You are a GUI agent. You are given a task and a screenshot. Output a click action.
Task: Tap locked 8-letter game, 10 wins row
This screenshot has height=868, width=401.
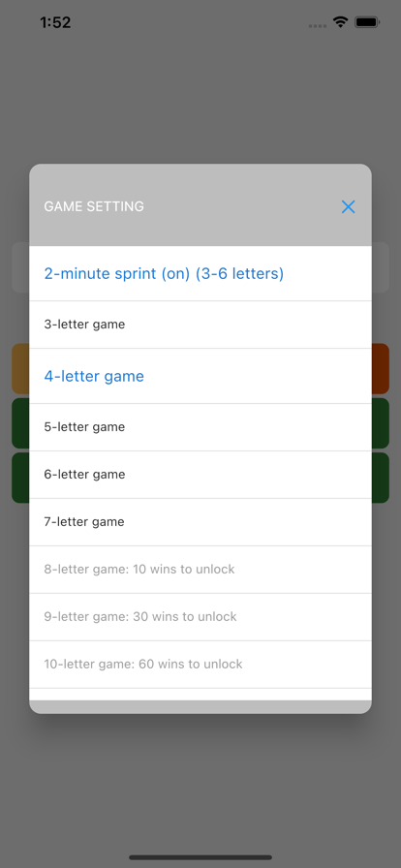(200, 570)
